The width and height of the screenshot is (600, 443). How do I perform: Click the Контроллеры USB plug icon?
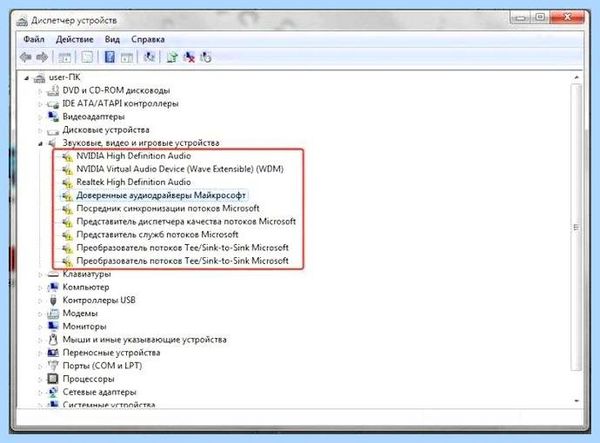(53, 300)
